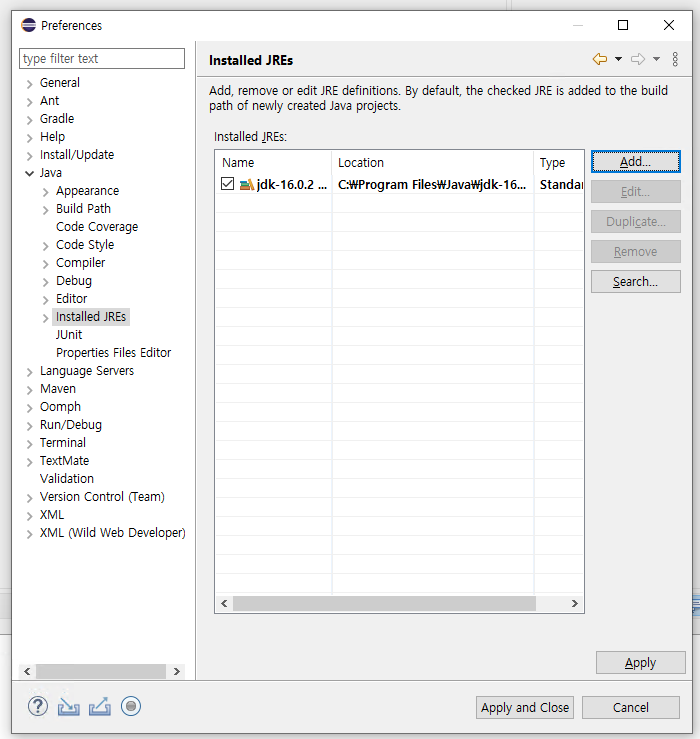Expand the General tree node
The width and height of the screenshot is (700, 739).
click(x=29, y=84)
